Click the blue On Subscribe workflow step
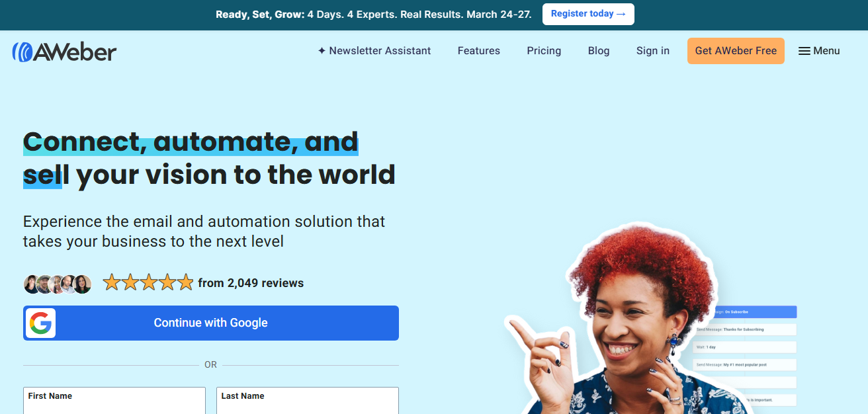The image size is (868, 414). (x=754, y=311)
